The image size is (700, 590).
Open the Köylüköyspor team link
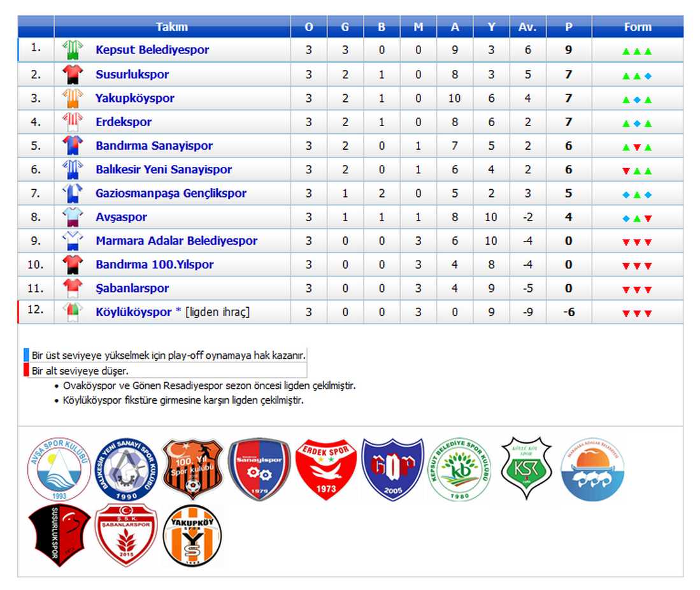coord(134,312)
